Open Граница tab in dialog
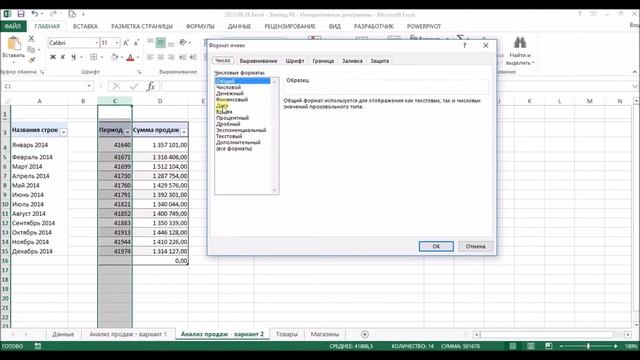Image resolution: width=640 pixels, height=360 pixels. click(323, 61)
